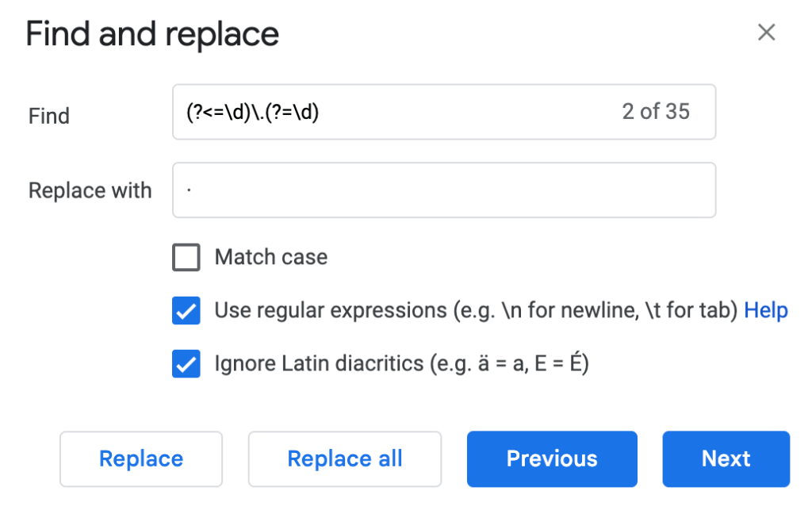Click the "Find and replace" dialog title

(152, 34)
